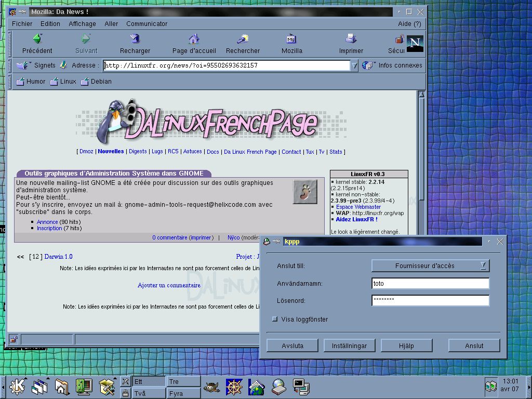Click the Anslut button in kppp
This screenshot has width=532, height=399.
(x=474, y=345)
